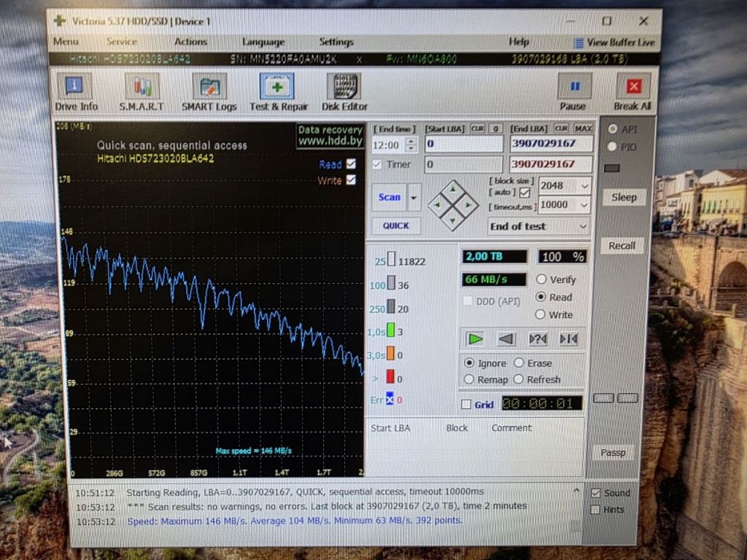Image resolution: width=747 pixels, height=560 pixels.
Task: Click the orange 3,0s block indicator
Action: coord(391,354)
